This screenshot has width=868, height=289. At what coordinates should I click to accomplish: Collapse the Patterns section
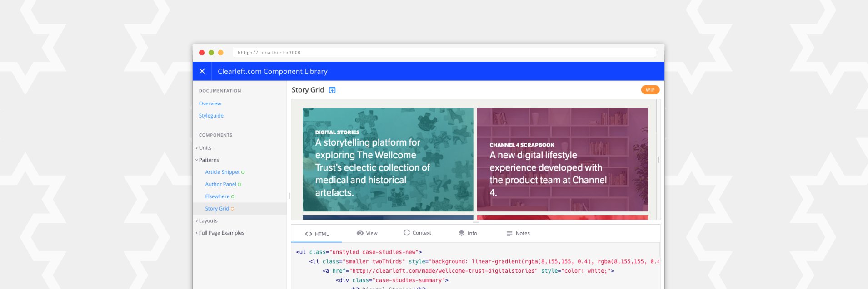[207, 160]
